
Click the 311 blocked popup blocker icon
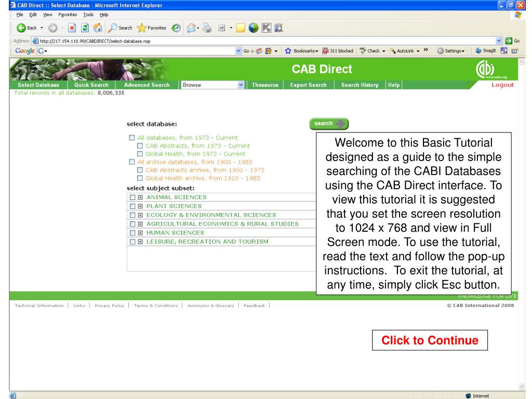click(325, 51)
